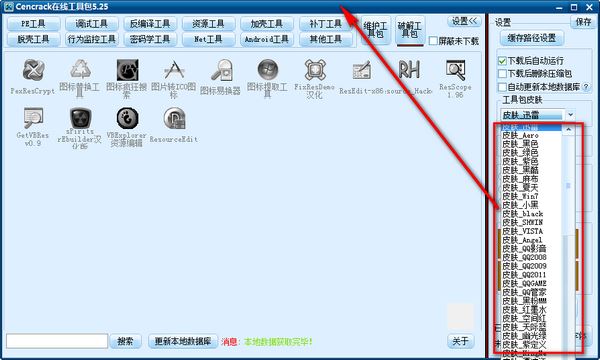Screen dimensions: 600x360
Task: Open the Net工具 category
Action: pos(208,39)
